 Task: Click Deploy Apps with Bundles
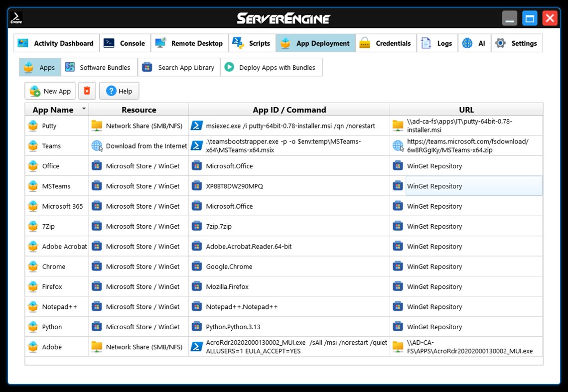(x=272, y=67)
